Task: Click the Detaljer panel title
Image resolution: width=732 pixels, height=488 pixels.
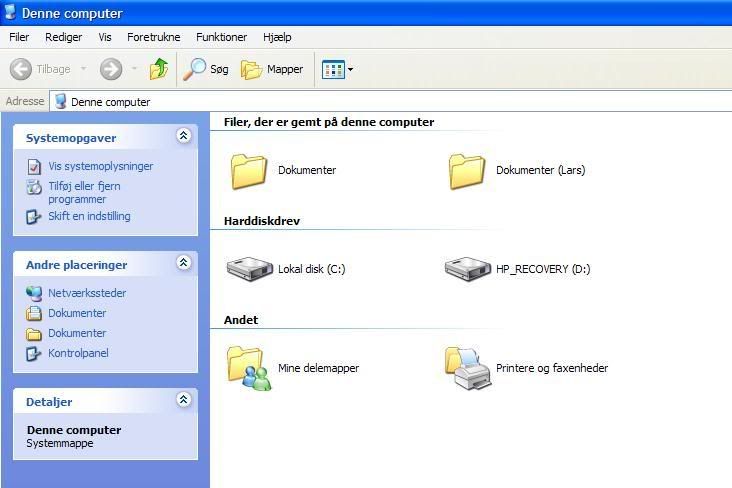Action: coord(49,402)
